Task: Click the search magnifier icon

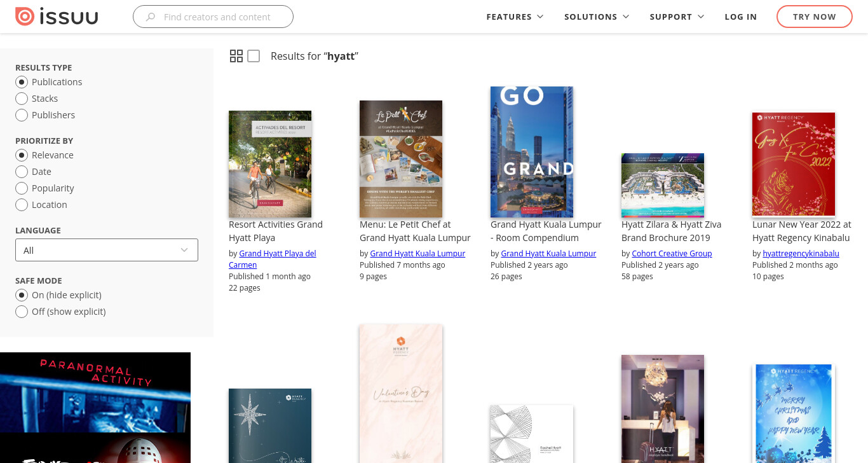Action: click(x=151, y=17)
